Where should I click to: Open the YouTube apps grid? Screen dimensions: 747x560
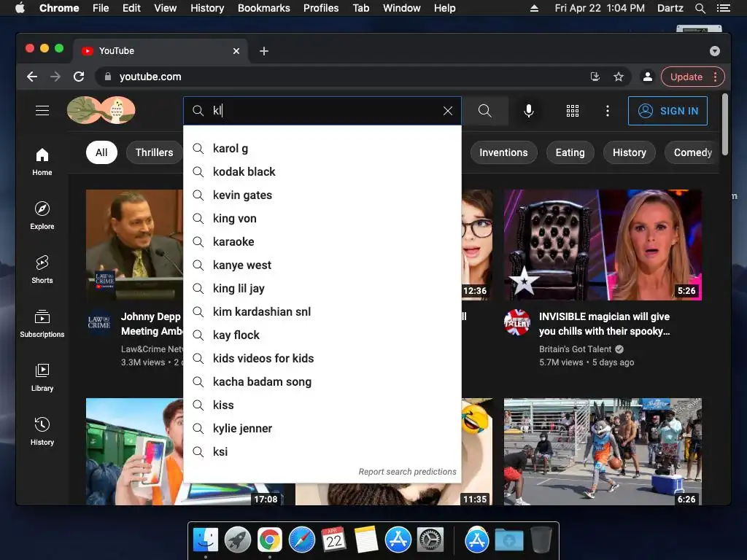[x=573, y=111]
